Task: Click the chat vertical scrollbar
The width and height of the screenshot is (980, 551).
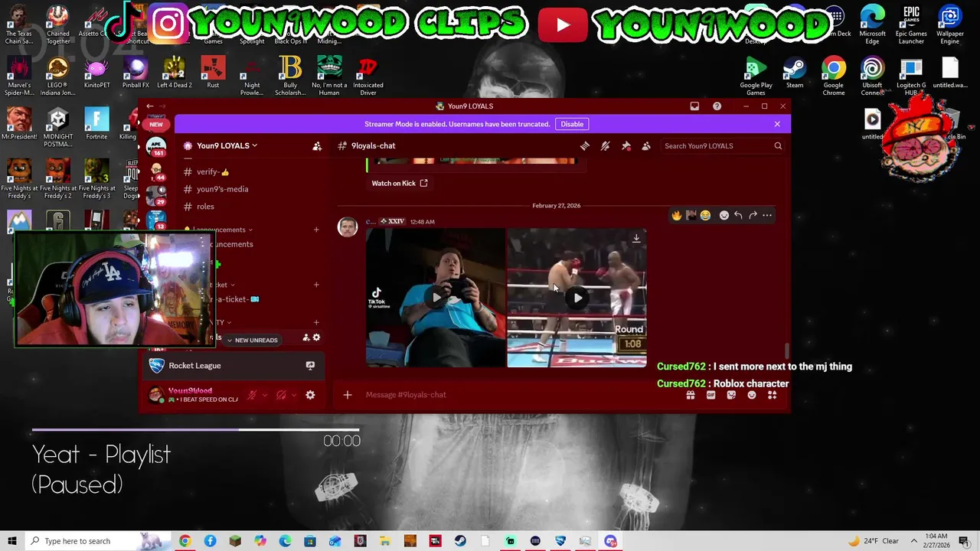Action: 786,350
